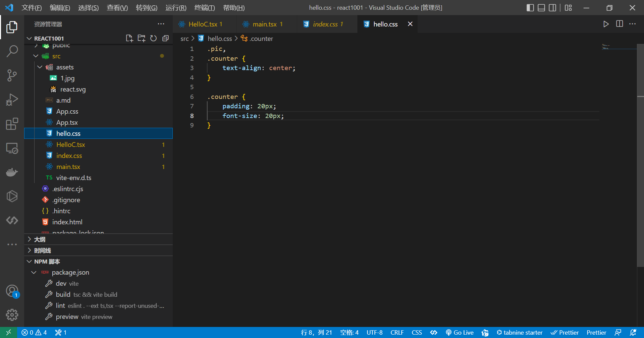Toggle the secondary sidebar visibility

[552, 8]
